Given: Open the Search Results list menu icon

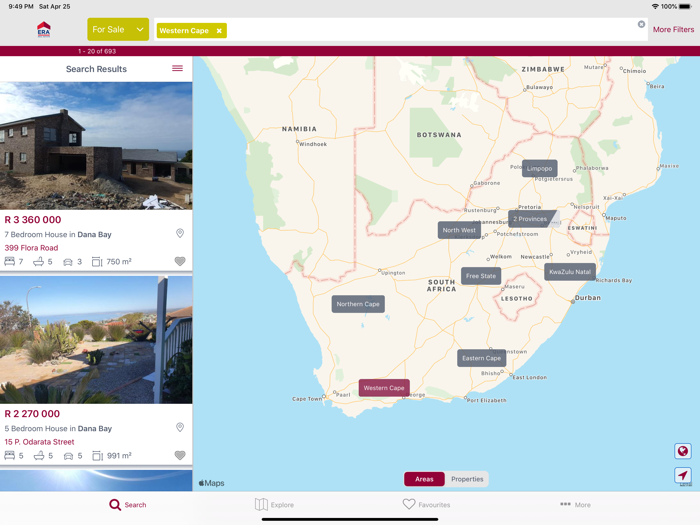Looking at the screenshot, I should 177,68.
